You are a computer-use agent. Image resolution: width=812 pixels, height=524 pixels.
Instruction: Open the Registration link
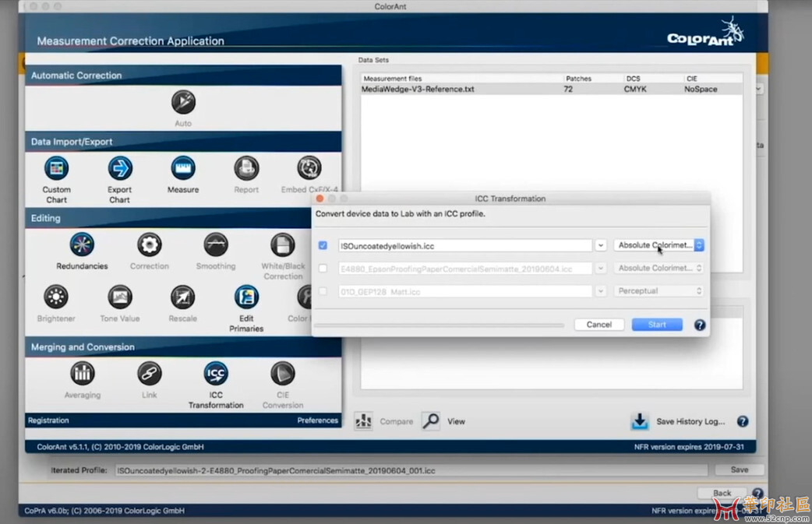48,420
